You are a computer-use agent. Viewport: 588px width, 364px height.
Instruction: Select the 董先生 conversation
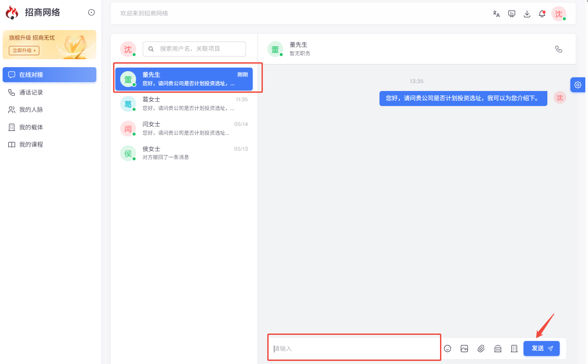tap(184, 79)
